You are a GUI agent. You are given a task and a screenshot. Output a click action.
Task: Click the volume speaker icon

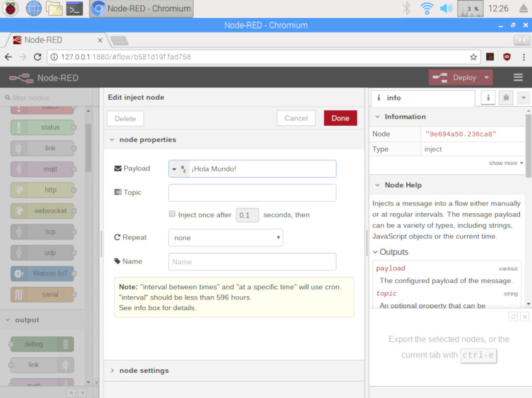[x=446, y=9]
